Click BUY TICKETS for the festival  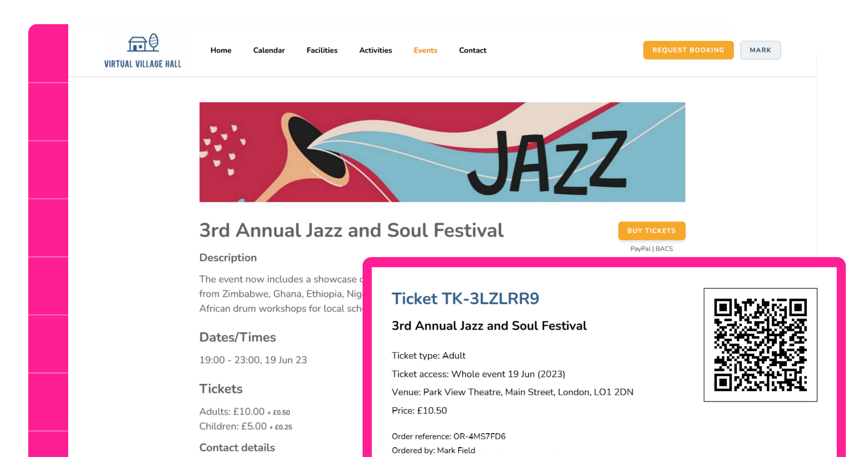tap(651, 231)
